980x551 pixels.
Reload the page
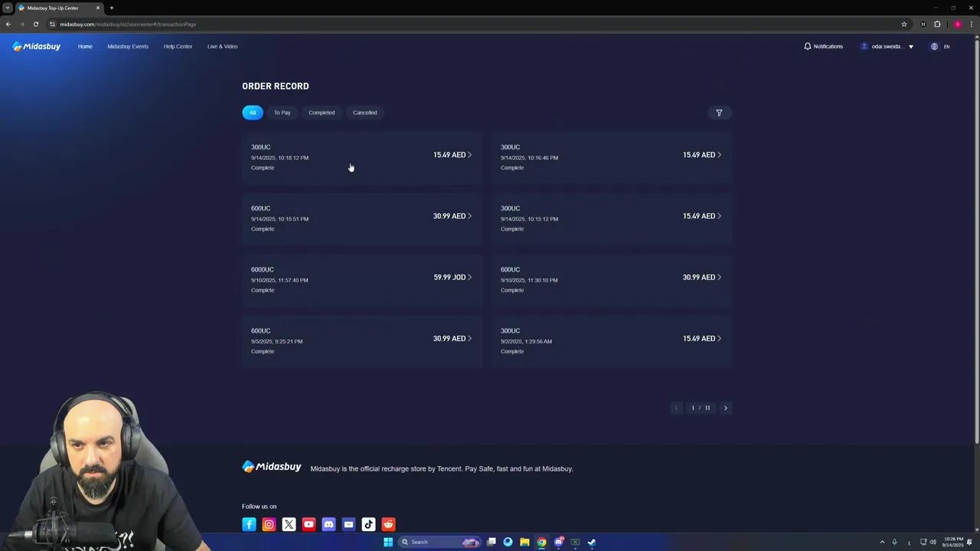coord(35,24)
